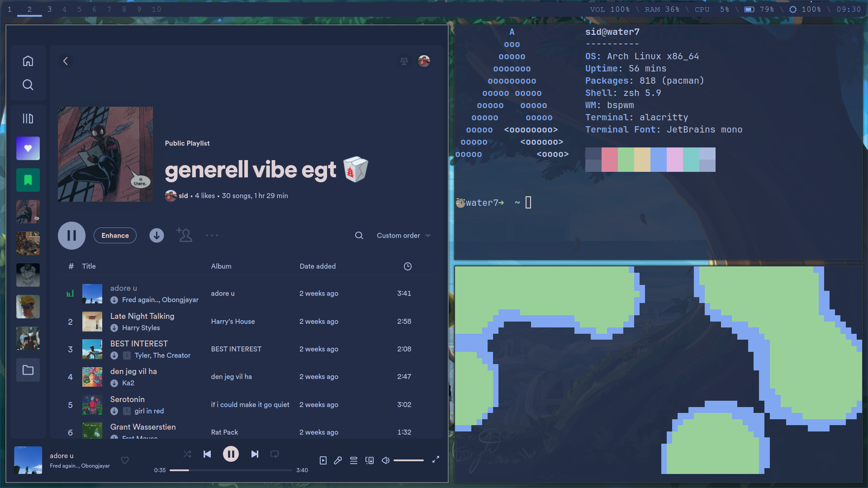This screenshot has width=868, height=488.
Task: Click the Enhance button
Action: pyautogui.click(x=115, y=236)
